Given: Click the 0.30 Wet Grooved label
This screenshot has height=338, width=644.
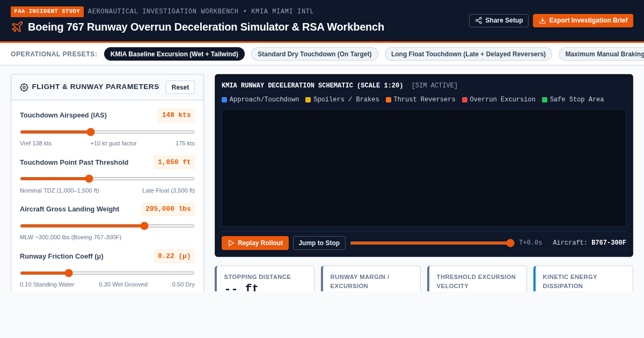Looking at the screenshot, I should (123, 284).
